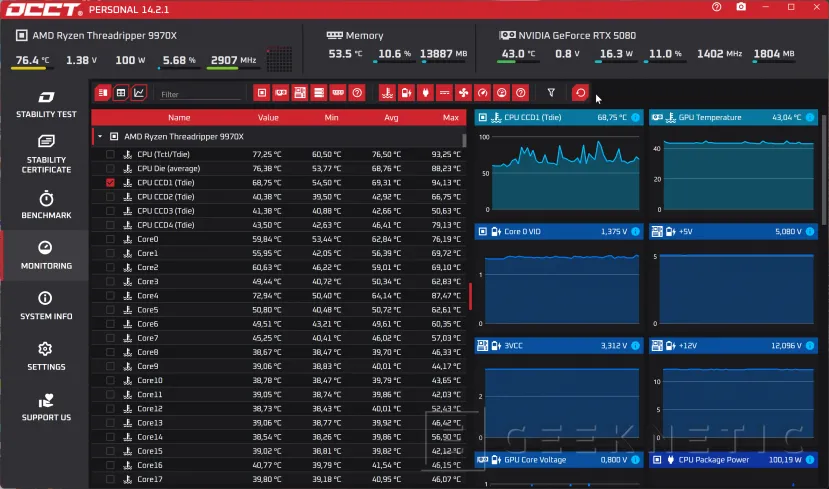The image size is (829, 489).
Task: Click the graphs panel vertical scrollbar
Action: pyautogui.click(x=825, y=169)
